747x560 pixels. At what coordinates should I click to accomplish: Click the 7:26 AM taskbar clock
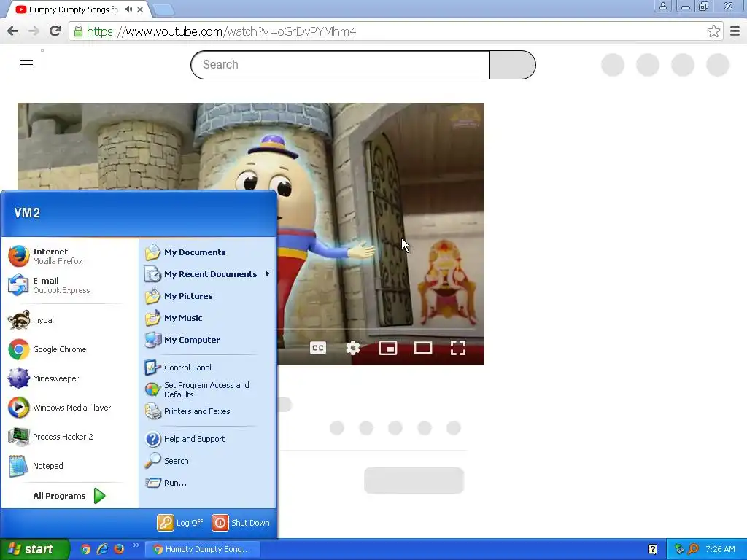[x=720, y=549]
